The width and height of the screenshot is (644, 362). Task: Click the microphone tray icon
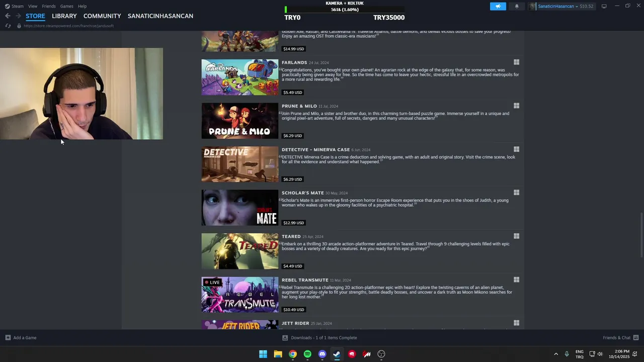pos(567,354)
